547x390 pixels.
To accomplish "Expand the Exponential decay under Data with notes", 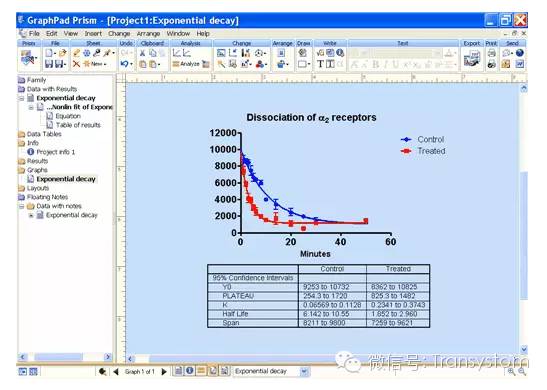I will point(31,215).
